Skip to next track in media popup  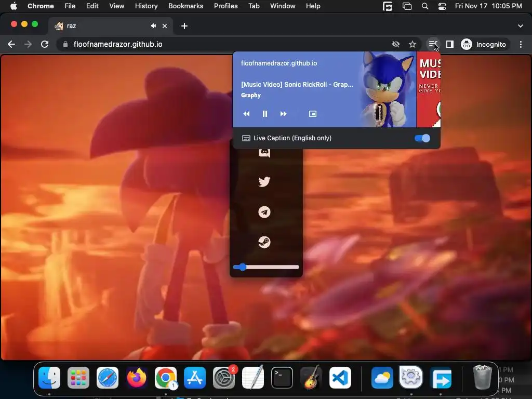pos(283,114)
